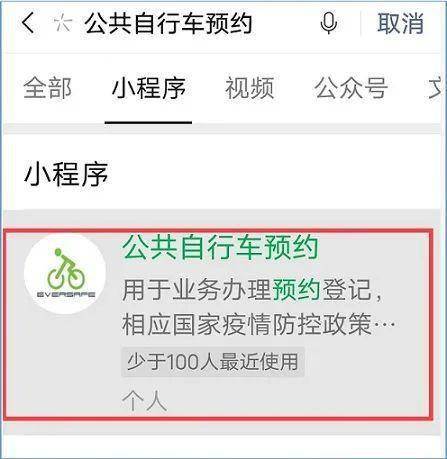
Task: Click the 个人 label under the result
Action: point(144,400)
